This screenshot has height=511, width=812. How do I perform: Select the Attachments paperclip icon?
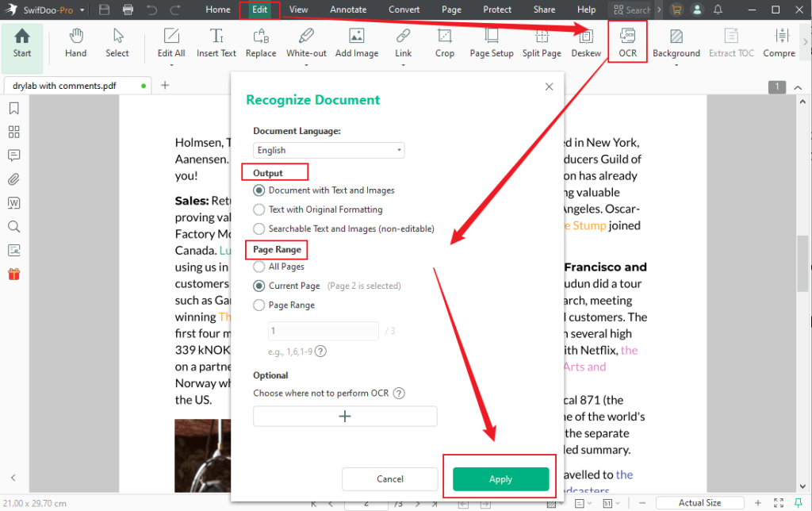click(13, 179)
